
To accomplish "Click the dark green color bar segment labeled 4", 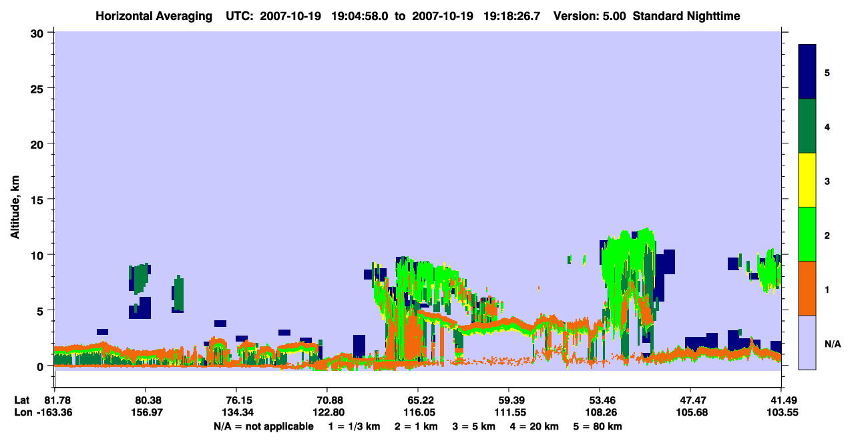I will [807, 126].
